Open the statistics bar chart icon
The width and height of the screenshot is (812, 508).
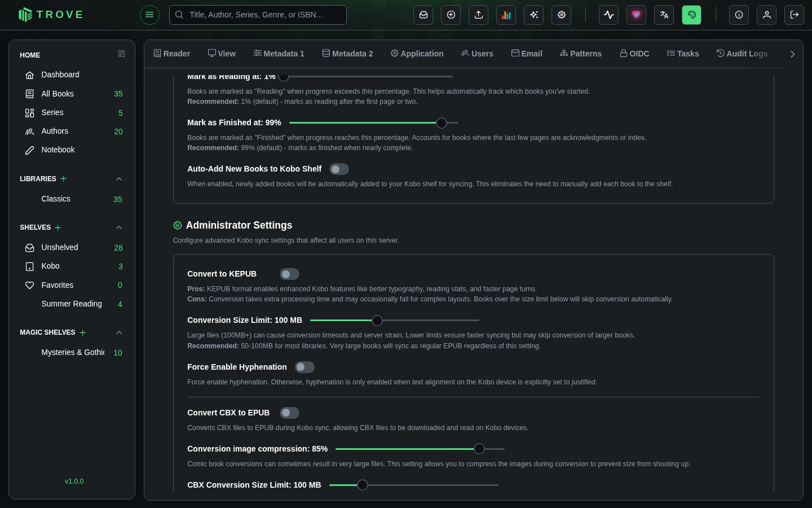[506, 15]
